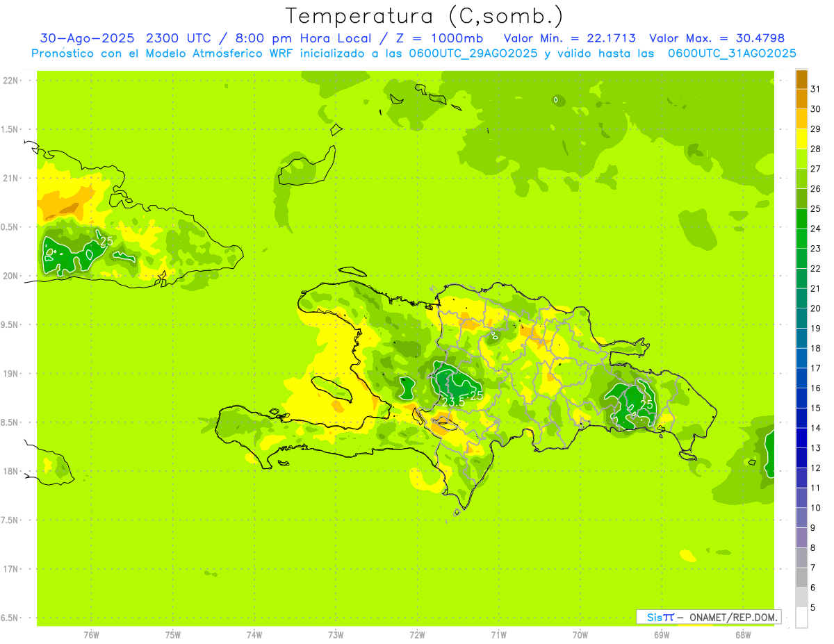Click the '25' contour label over eastern Cuba
Image resolution: width=834 pixels, height=644 pixels.
(106, 242)
